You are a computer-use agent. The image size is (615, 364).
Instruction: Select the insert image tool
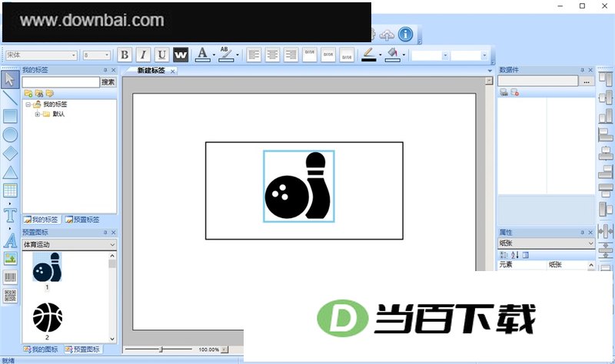pyautogui.click(x=10, y=259)
